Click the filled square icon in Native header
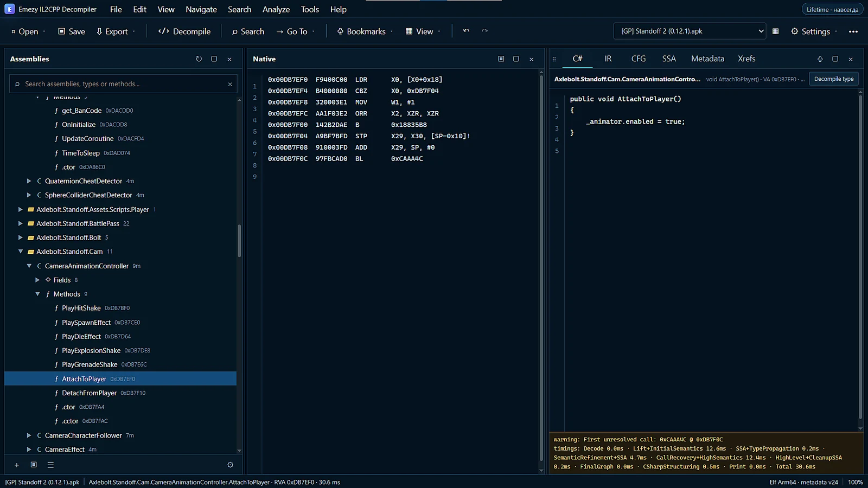Viewport: 868px width, 488px height. coord(501,59)
